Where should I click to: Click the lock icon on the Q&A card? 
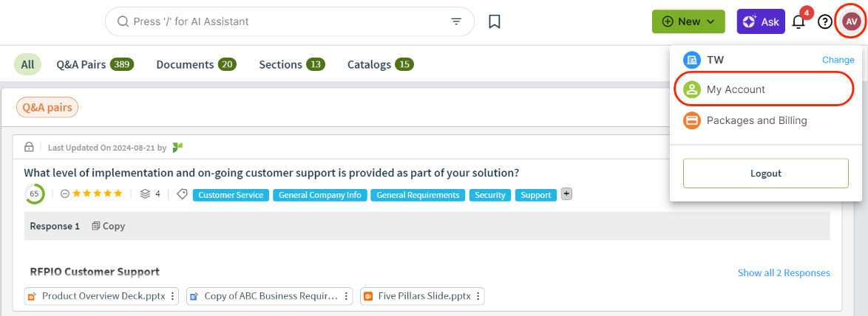point(30,148)
